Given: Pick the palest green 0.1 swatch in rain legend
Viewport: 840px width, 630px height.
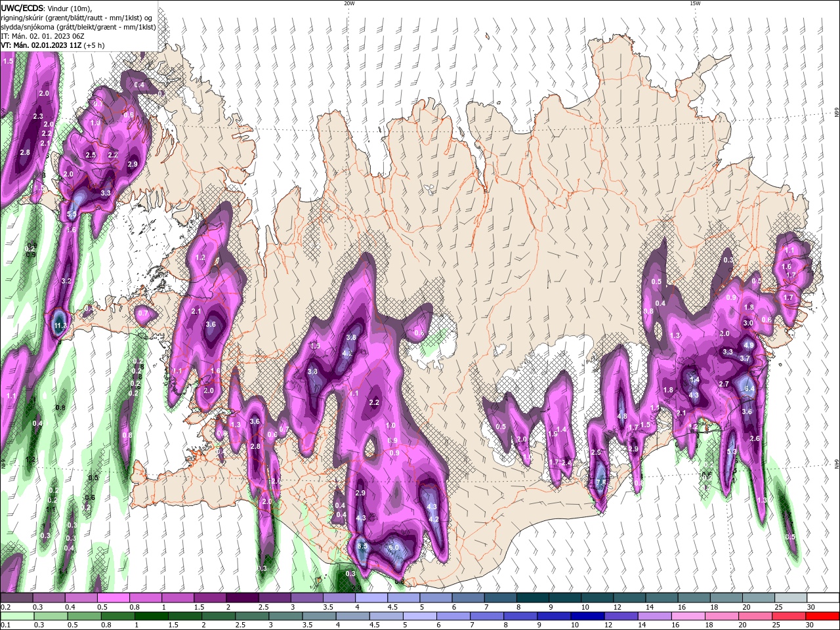Looking at the screenshot, I should click(x=18, y=616).
